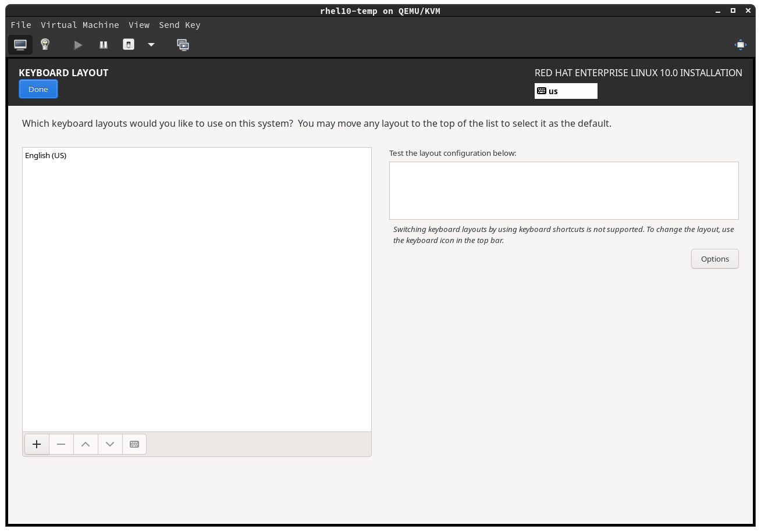Screen dimensions: 761x532
Task: Click the layout test text field
Action: (564, 191)
